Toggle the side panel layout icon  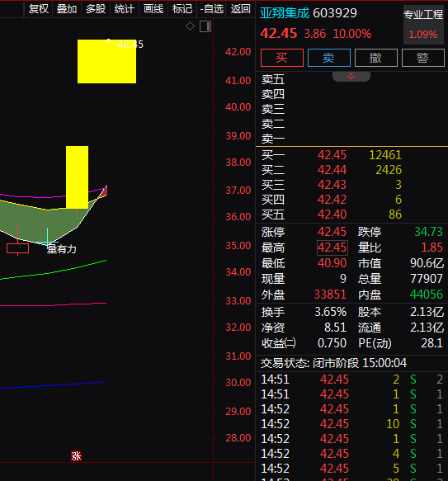(205, 26)
